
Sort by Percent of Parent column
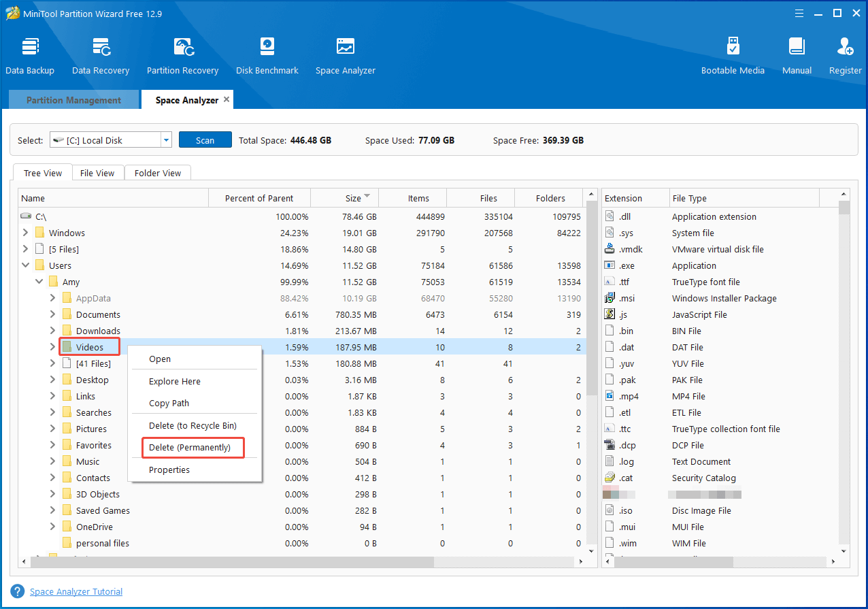259,198
